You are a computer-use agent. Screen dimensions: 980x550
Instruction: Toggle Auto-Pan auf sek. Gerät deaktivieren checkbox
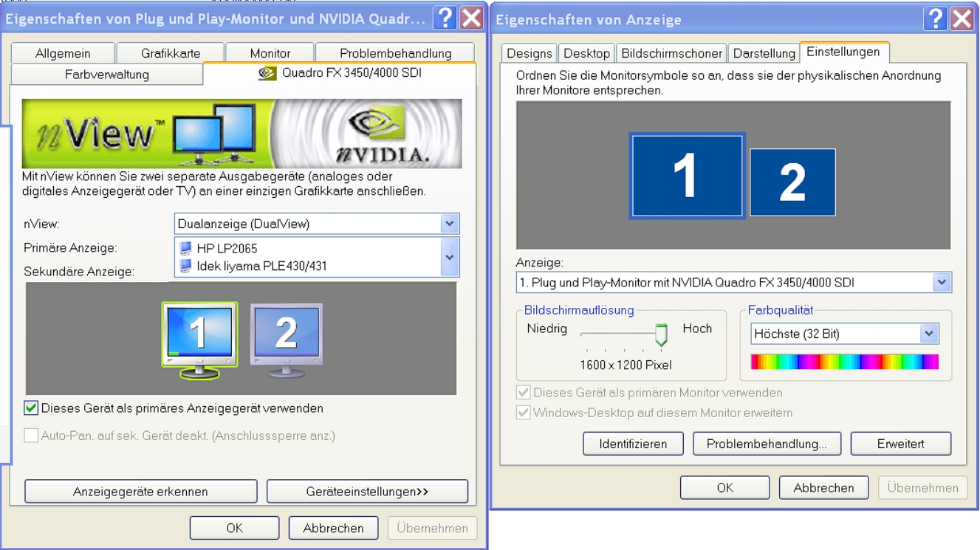pos(31,436)
